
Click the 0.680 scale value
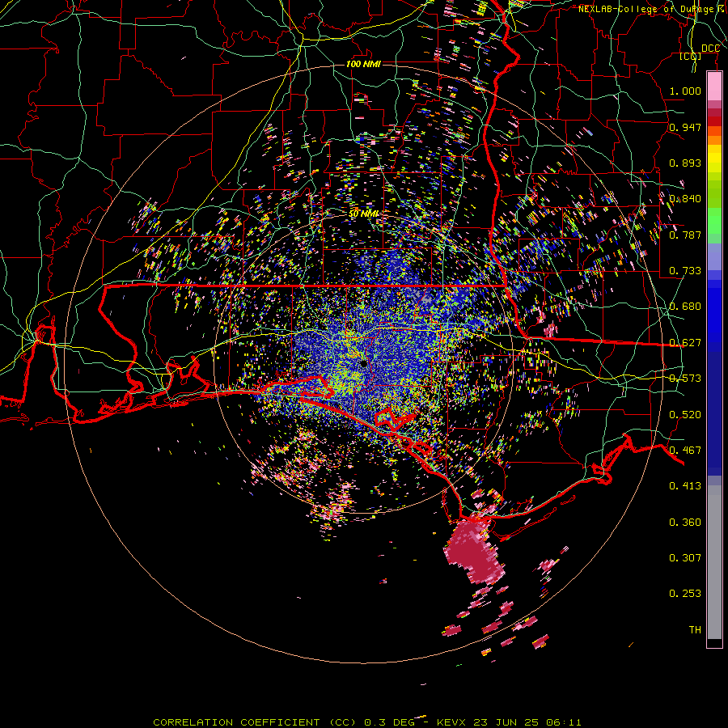(685, 307)
